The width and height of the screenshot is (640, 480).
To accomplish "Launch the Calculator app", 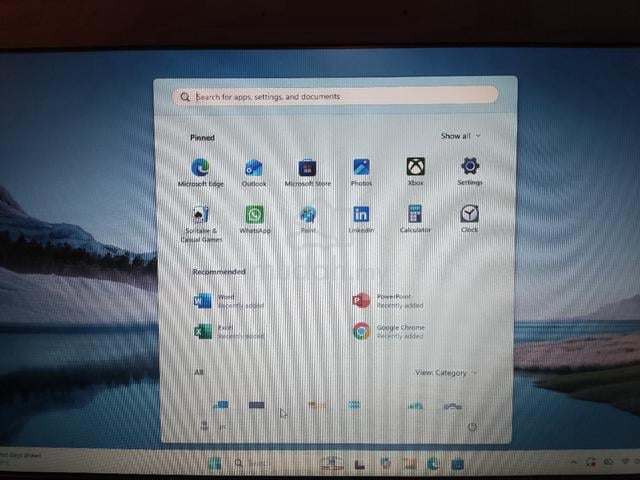I will coord(415,219).
